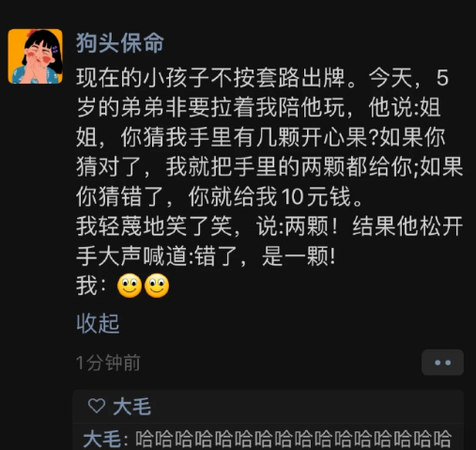
Task: Collapse the post with 收起
Action: pos(98,323)
